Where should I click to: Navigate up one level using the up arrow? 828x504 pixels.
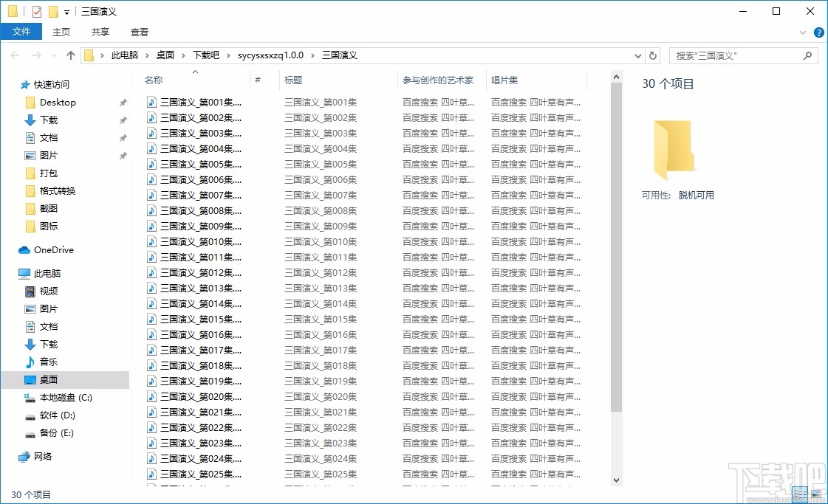coord(70,55)
